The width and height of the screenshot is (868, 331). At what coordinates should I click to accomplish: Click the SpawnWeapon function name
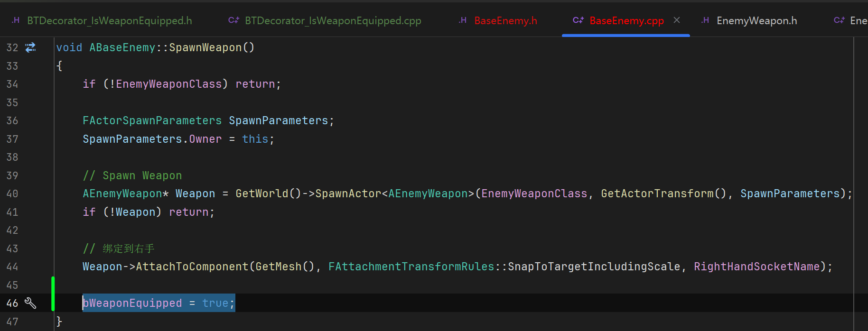(205, 48)
